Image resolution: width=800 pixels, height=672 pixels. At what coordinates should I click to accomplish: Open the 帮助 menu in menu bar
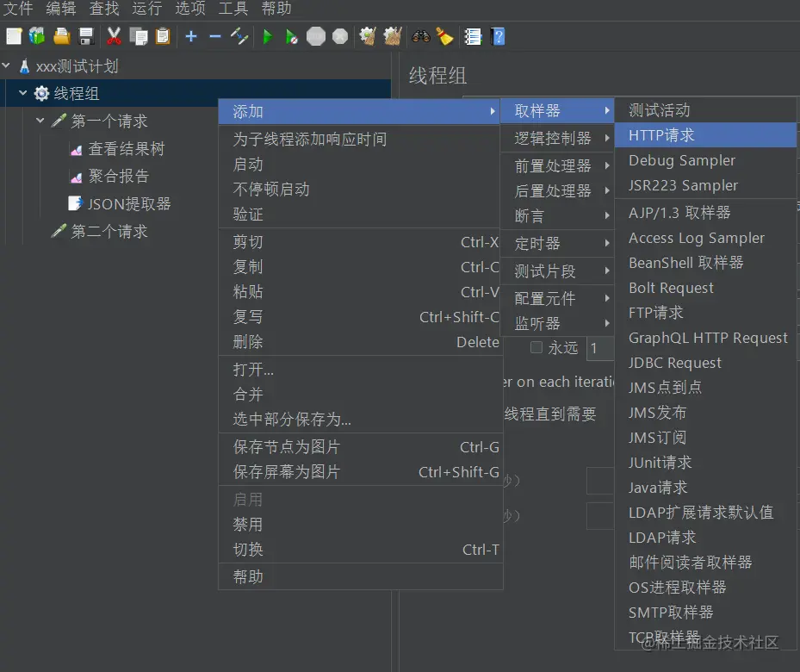click(x=276, y=9)
